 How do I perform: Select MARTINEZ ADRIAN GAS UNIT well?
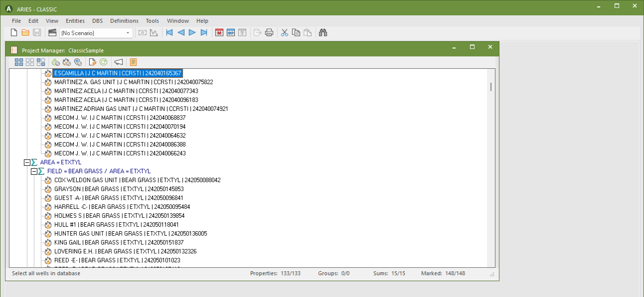141,109
